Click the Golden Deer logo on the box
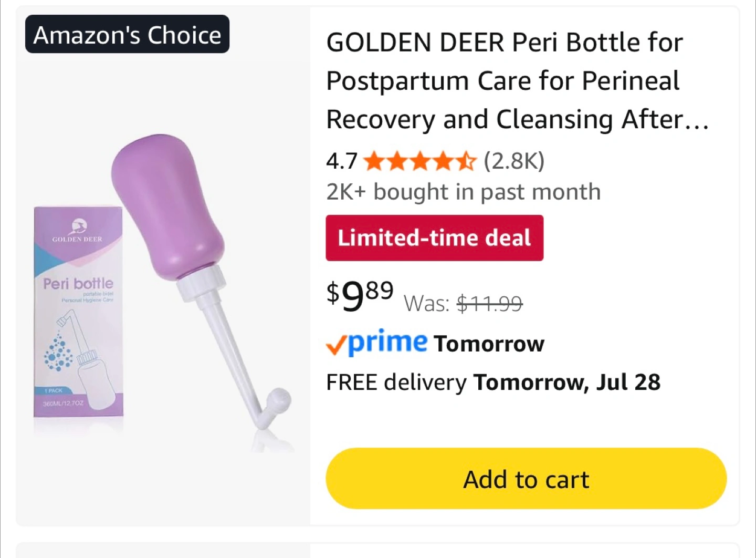Image resolution: width=756 pixels, height=558 pixels. (x=78, y=226)
